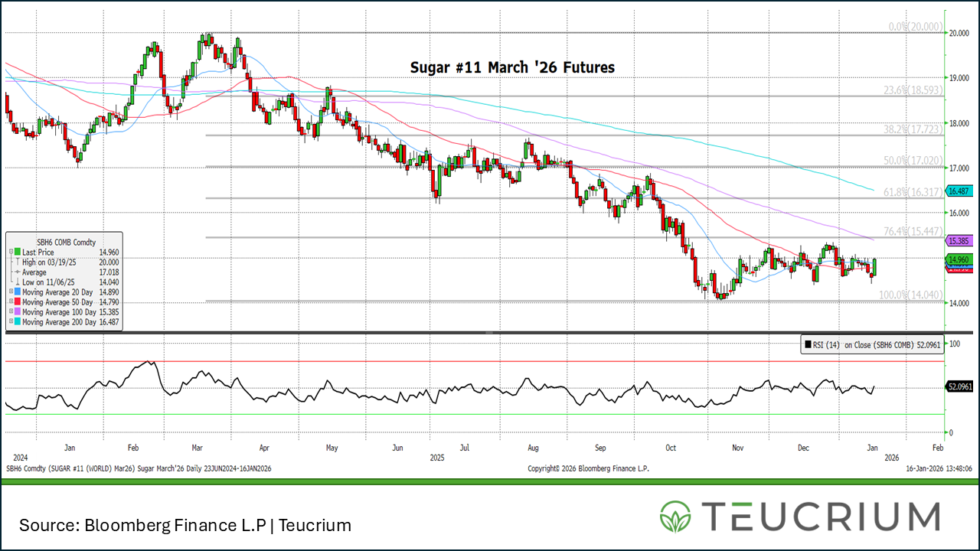Click the purple 15.385 price axis tag
The width and height of the screenshot is (980, 551).
point(959,240)
